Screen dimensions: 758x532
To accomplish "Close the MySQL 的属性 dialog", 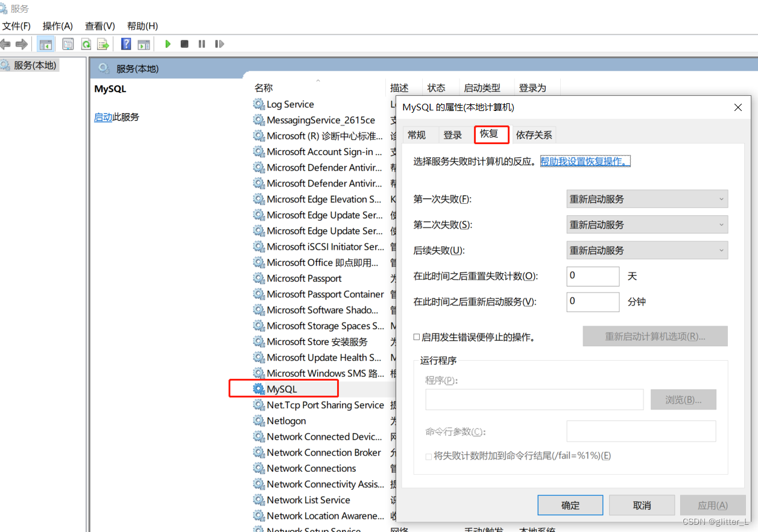I will [737, 107].
